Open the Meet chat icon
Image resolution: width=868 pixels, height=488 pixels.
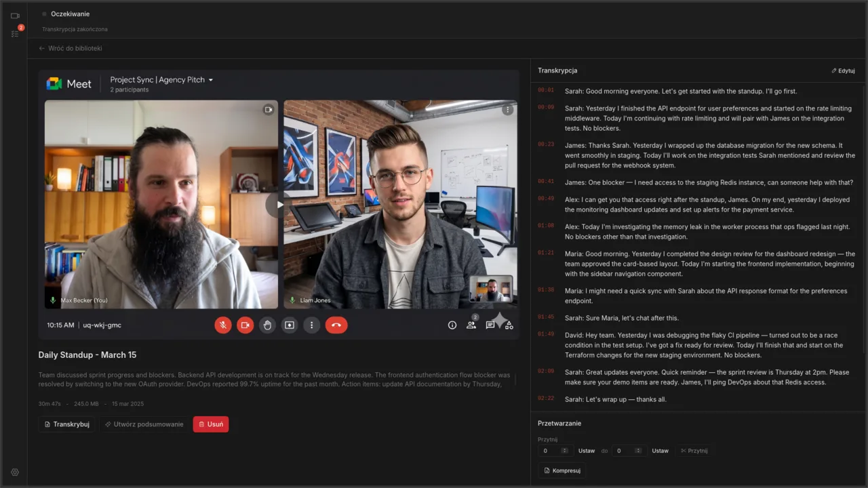click(490, 325)
